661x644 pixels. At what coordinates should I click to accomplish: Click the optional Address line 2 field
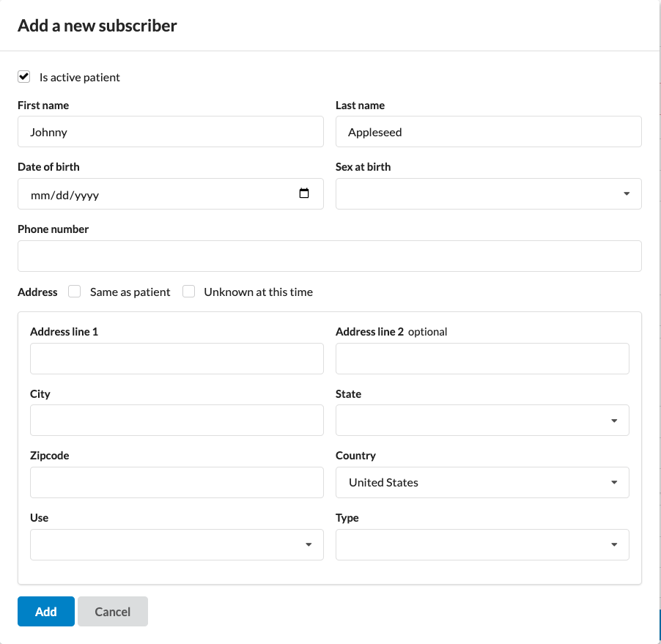482,359
